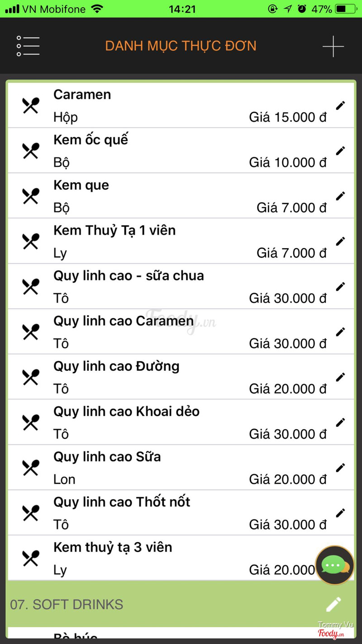362x644 pixels.
Task: Tap the plus icon to add item
Action: [x=333, y=46]
